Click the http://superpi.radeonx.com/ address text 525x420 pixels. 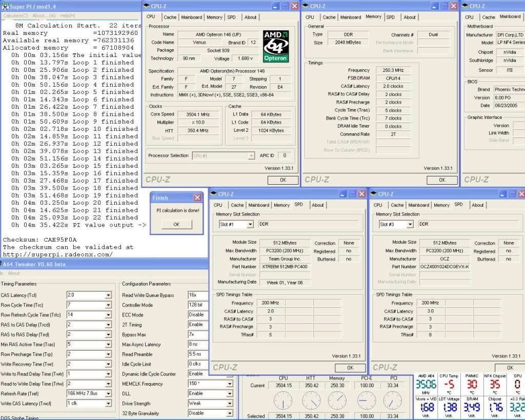tap(57, 254)
